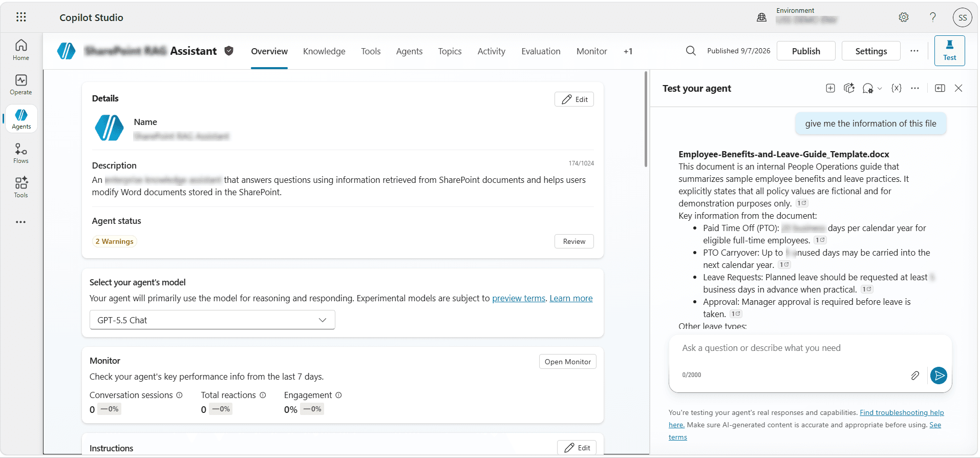Focus the Ask a question input field
The image size is (980, 458).
pos(810,348)
